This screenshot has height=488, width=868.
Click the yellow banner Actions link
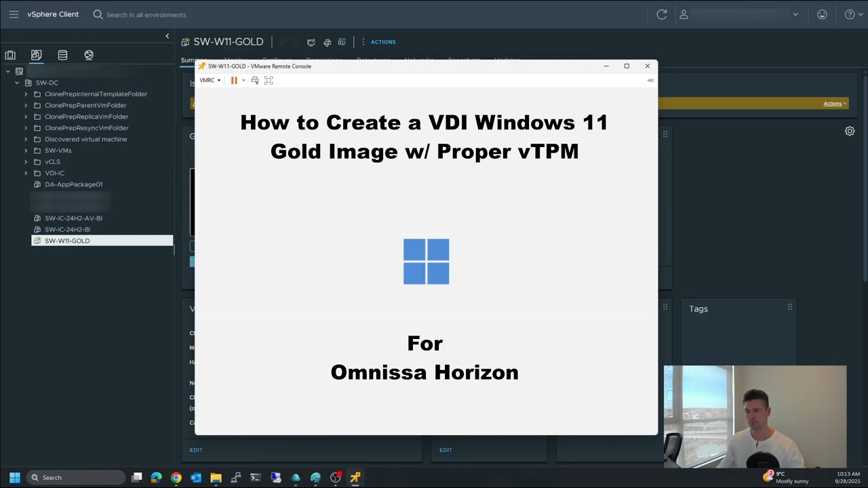click(x=835, y=104)
